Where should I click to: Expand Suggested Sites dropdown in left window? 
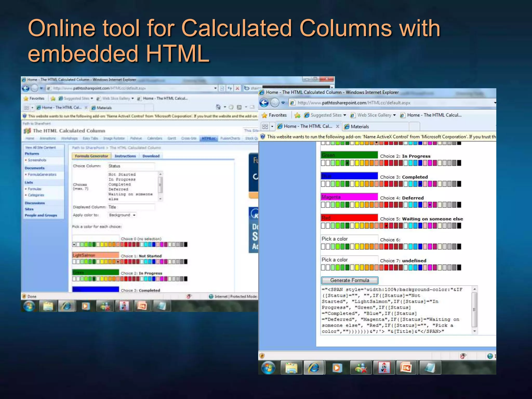tap(92, 98)
